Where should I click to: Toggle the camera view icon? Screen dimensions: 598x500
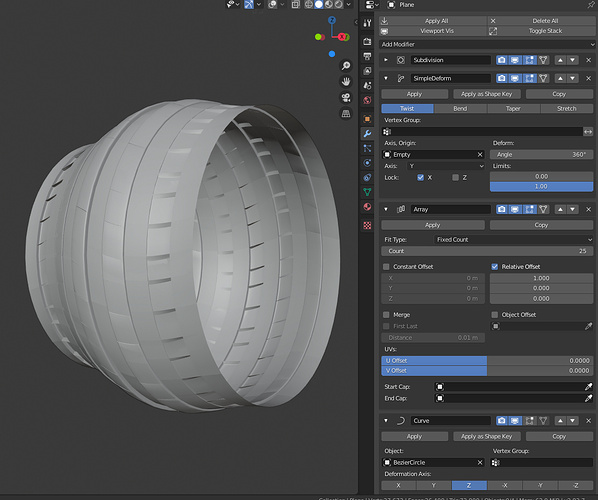346,98
